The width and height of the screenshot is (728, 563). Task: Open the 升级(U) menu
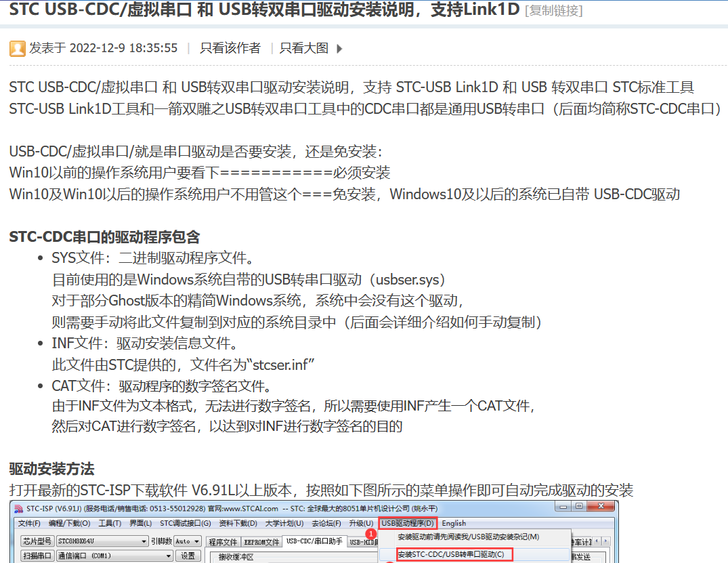tap(361, 524)
